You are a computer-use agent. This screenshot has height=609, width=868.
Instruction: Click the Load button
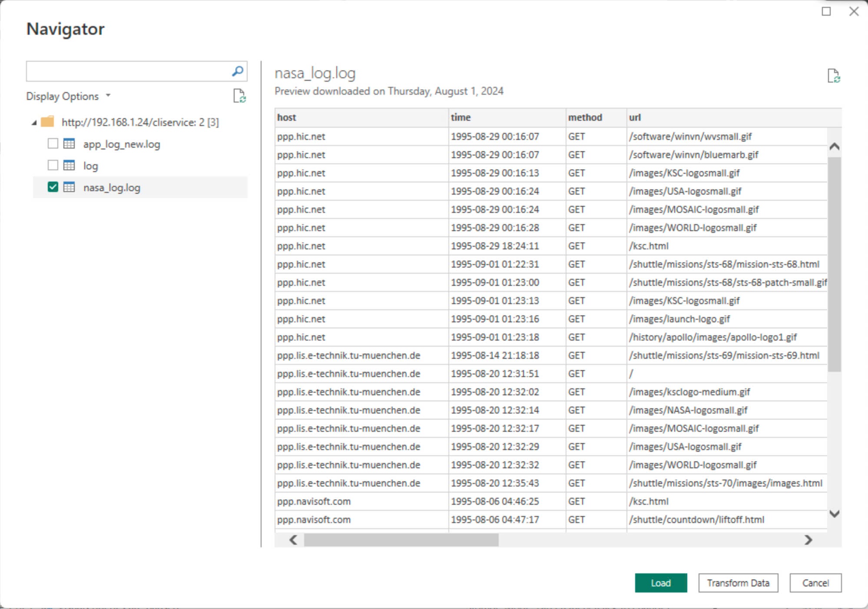coord(660,583)
